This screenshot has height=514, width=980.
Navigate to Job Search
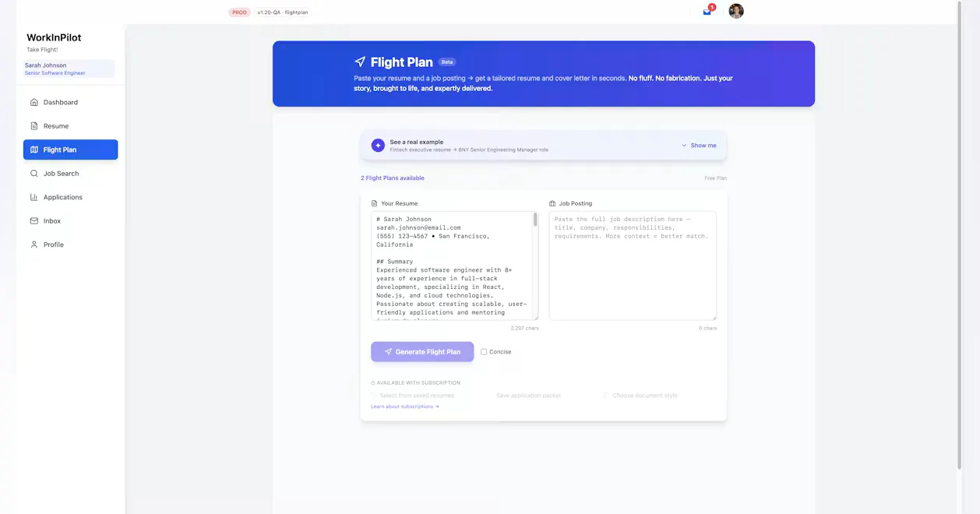click(70, 174)
